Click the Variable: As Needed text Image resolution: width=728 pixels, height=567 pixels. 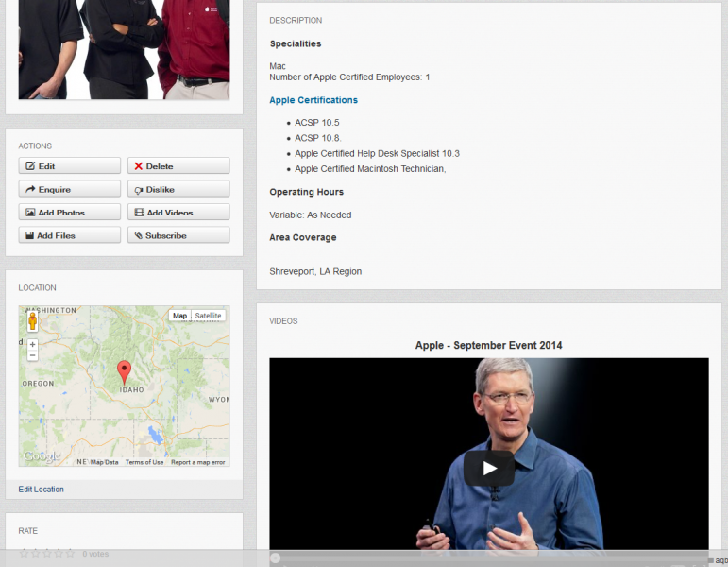(310, 215)
